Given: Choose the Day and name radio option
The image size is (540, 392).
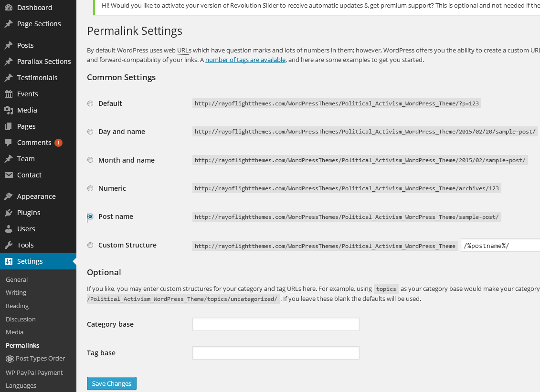Looking at the screenshot, I should [90, 132].
